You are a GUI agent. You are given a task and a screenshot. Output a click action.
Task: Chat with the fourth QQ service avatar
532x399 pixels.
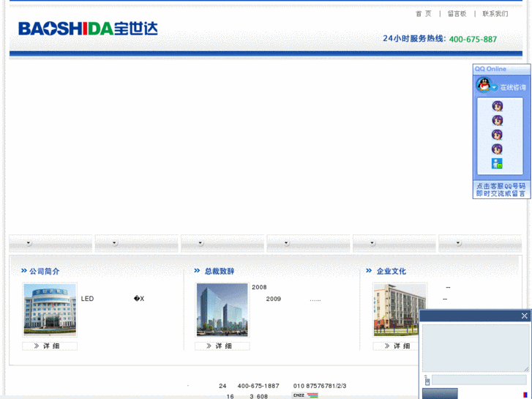[498, 149]
